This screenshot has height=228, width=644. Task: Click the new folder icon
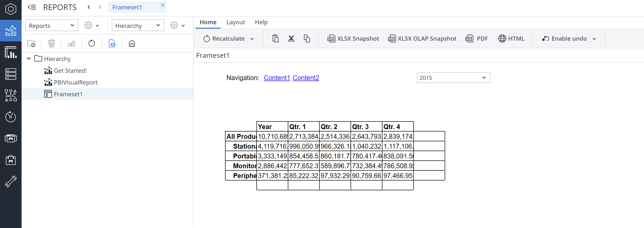click(31, 43)
